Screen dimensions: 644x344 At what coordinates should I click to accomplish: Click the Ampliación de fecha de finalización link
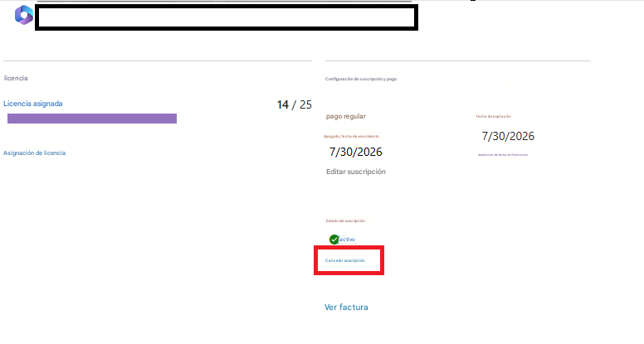(503, 155)
